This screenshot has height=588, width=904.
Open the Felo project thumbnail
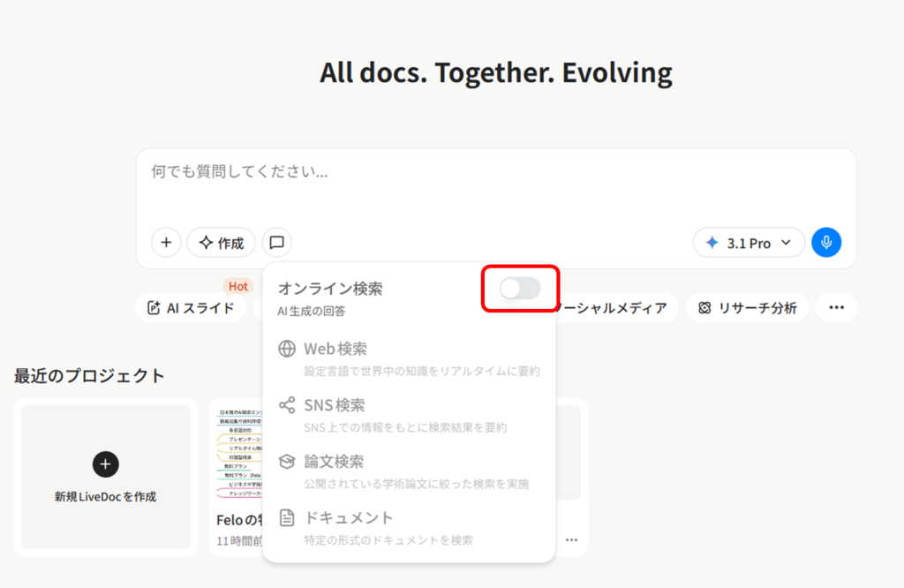(x=237, y=455)
